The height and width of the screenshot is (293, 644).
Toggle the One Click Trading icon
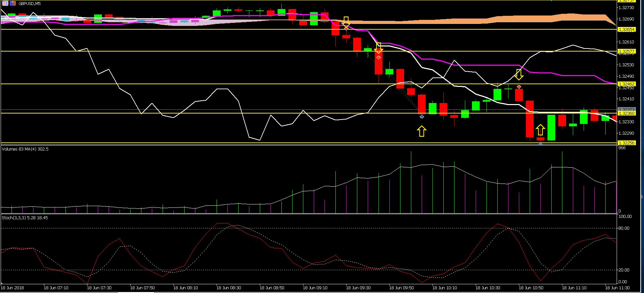[x=12, y=3]
